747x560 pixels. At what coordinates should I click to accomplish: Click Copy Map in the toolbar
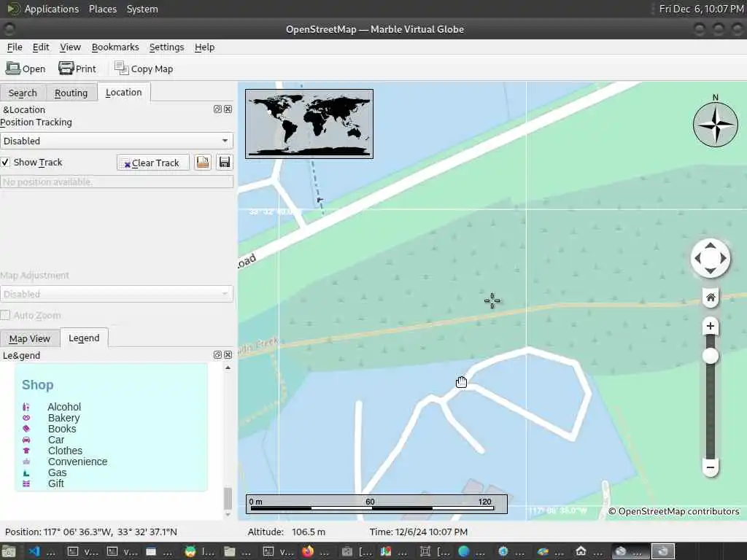tap(144, 69)
